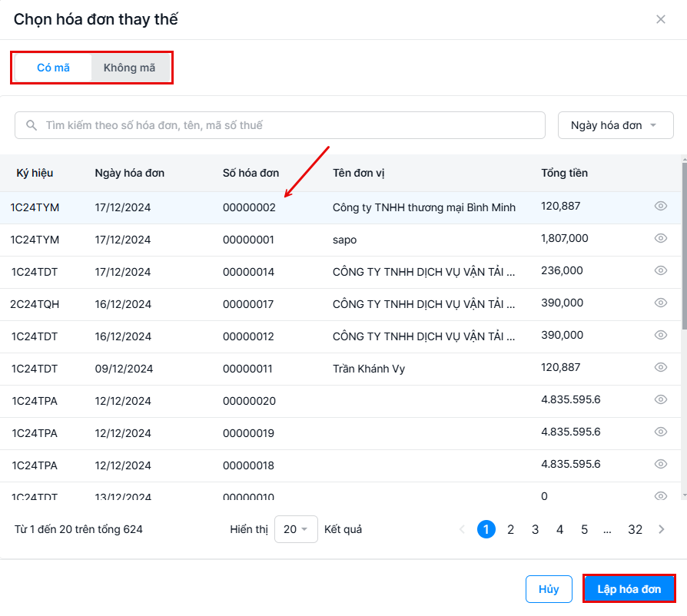Expand the Hiển thị 20 results dropdown
The image size is (687, 616).
296,529
